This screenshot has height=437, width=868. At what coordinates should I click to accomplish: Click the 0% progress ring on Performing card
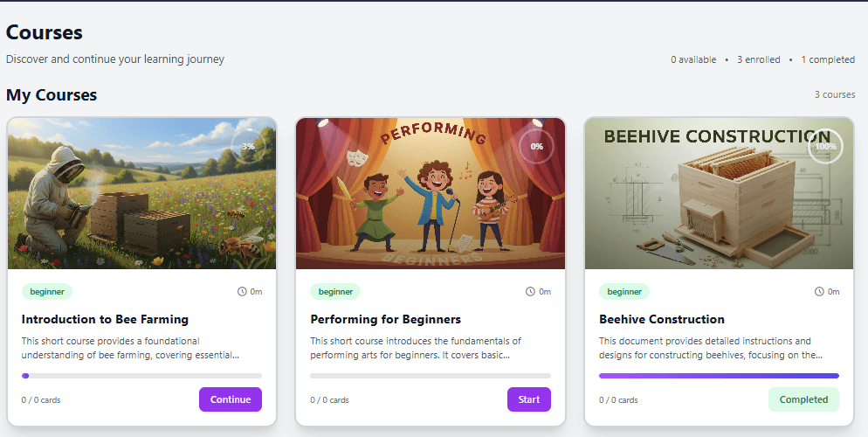pos(537,146)
